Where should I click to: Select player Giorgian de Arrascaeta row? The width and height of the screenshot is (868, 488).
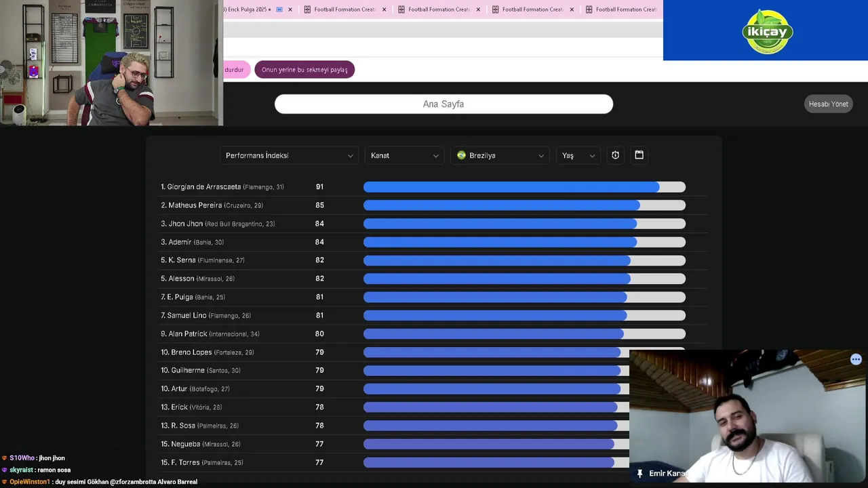tap(433, 187)
